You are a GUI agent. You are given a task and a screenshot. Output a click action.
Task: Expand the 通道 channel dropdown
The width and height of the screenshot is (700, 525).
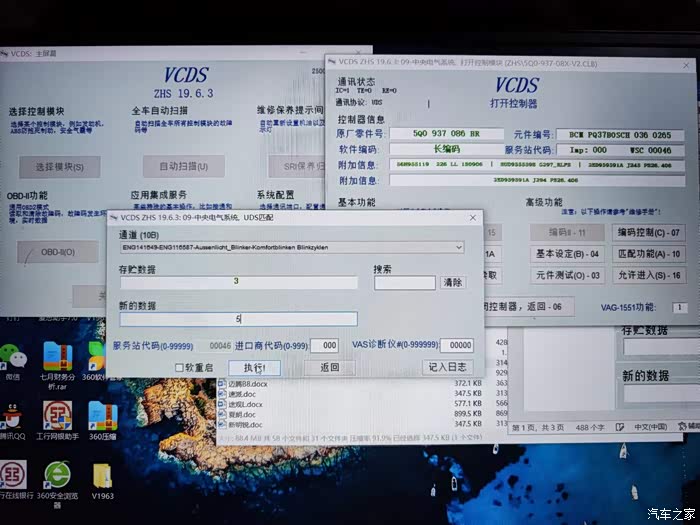tap(458, 246)
